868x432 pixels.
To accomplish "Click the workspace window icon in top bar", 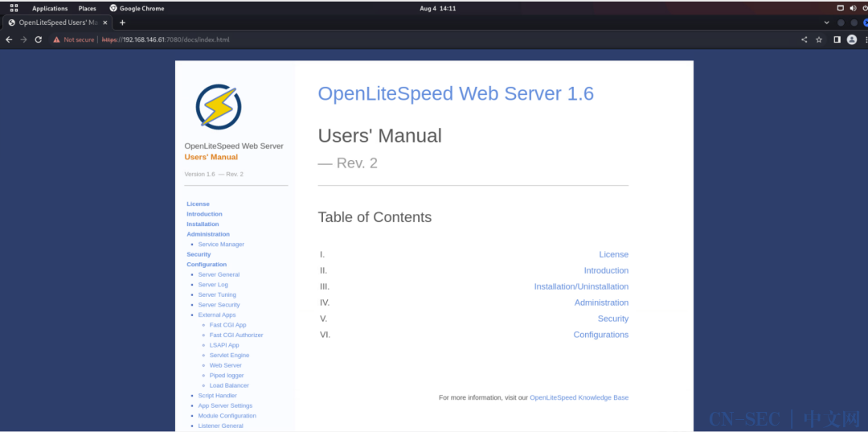I will point(841,8).
